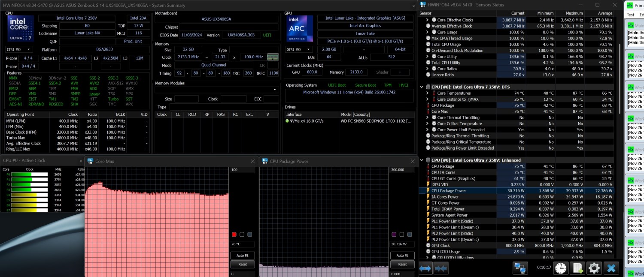Start logging with the sheet-plus icon
Viewport: 644px width, 277px height.
(x=577, y=268)
